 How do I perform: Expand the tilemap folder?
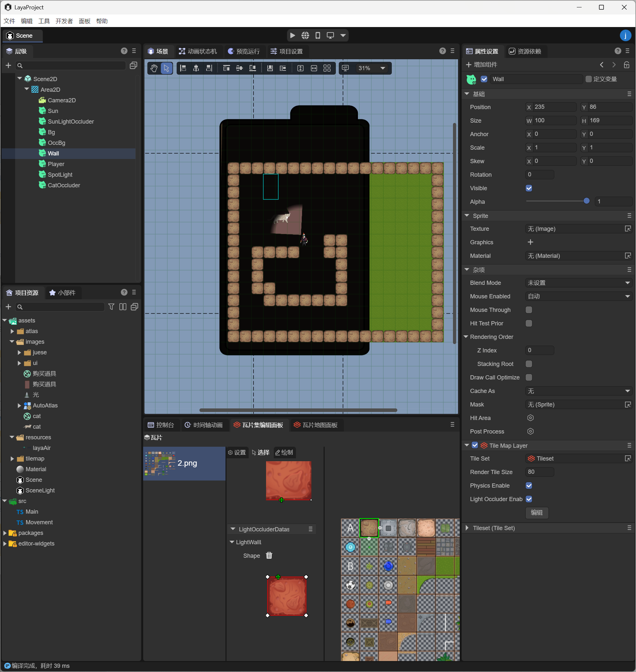tap(13, 459)
